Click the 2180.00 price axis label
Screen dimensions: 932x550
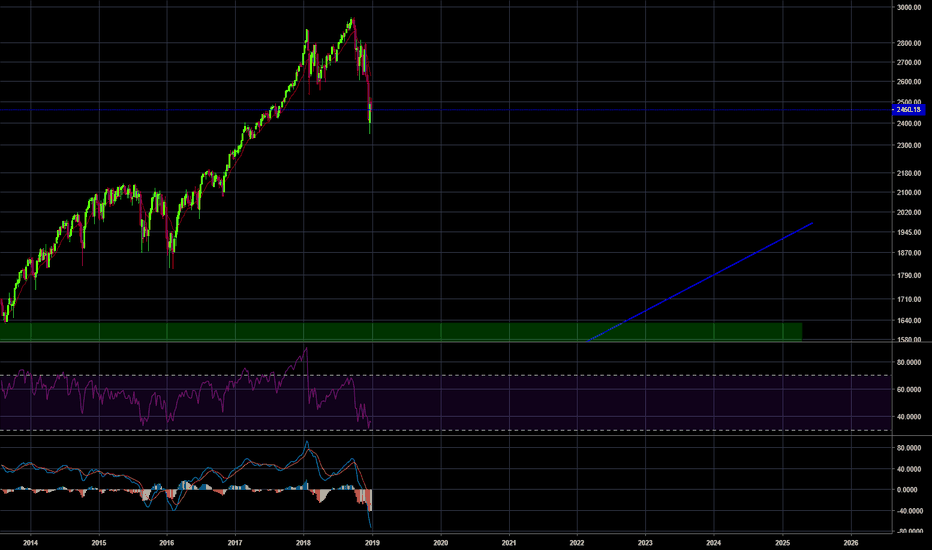pyautogui.click(x=909, y=174)
